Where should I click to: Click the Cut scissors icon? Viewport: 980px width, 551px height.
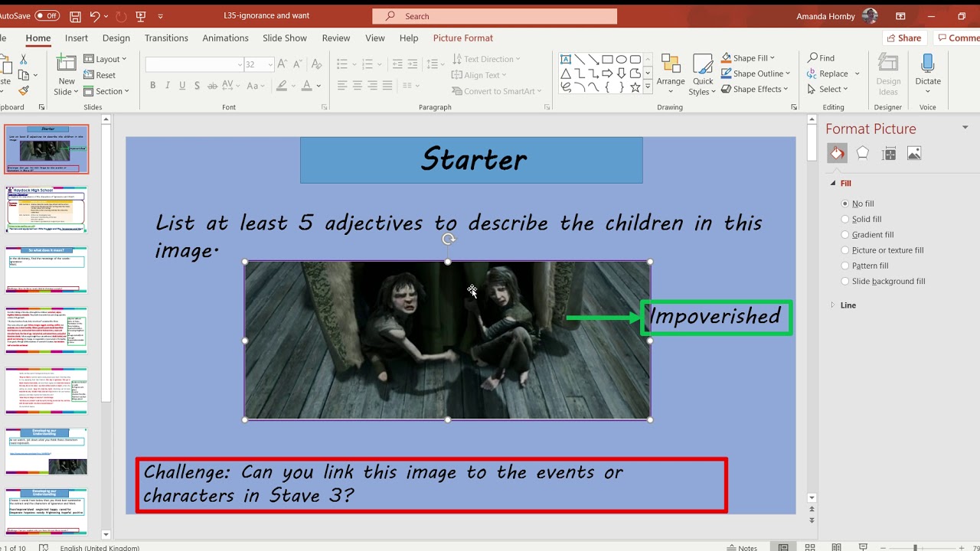point(23,60)
